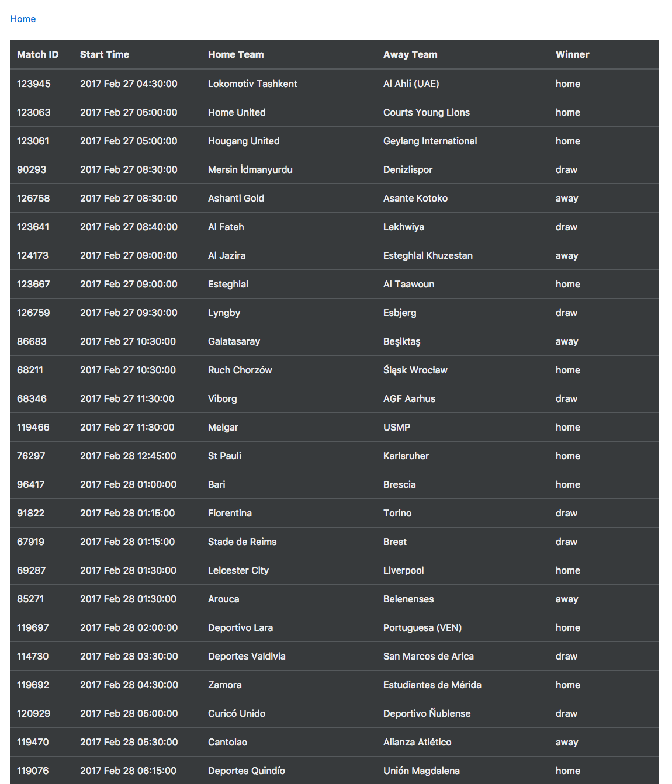Viewport: 672px width, 784px height.
Task: Click the Start Time column header
Action: click(105, 54)
